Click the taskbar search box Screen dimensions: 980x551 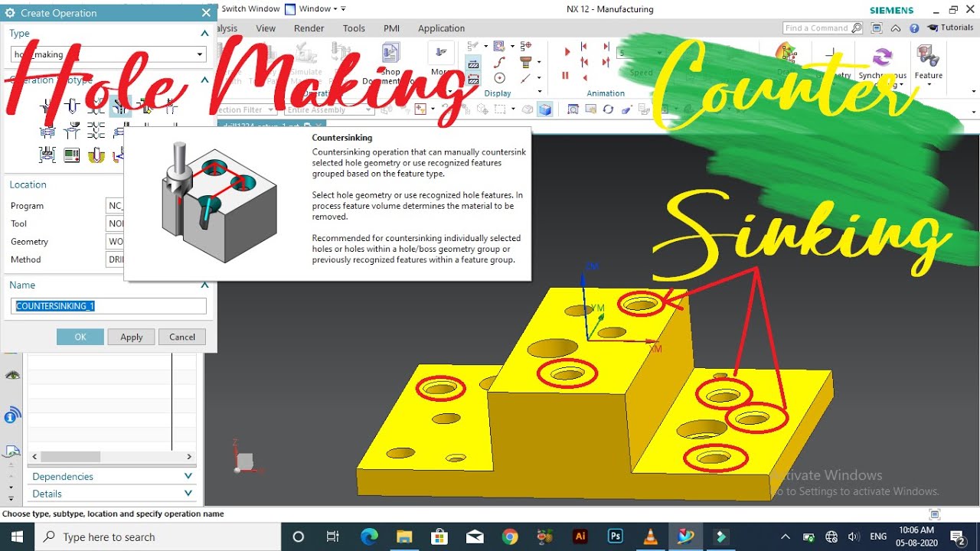pos(158,536)
